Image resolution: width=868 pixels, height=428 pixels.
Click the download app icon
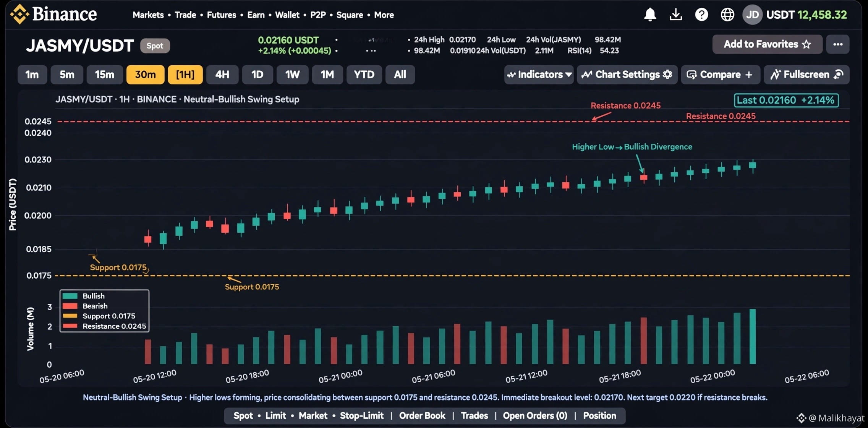pyautogui.click(x=676, y=15)
